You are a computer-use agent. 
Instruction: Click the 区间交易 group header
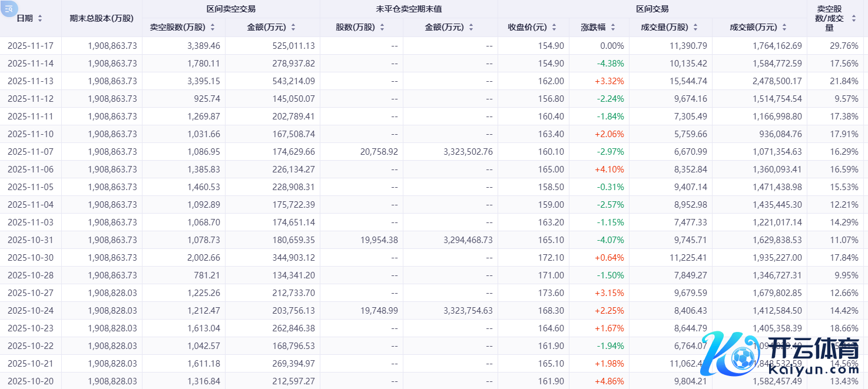(652, 9)
